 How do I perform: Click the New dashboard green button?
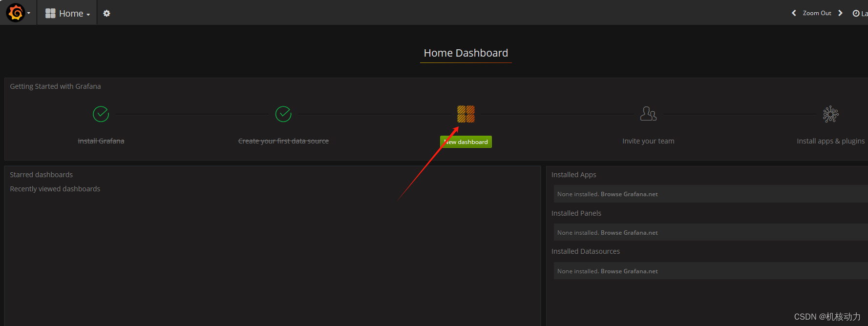point(466,142)
